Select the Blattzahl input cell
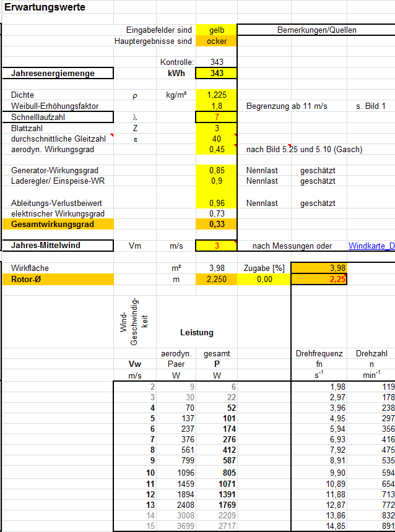The image size is (395, 532). tap(216, 128)
